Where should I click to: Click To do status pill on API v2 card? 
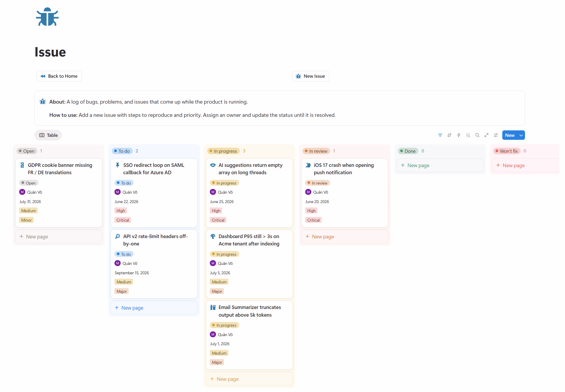pyautogui.click(x=124, y=254)
